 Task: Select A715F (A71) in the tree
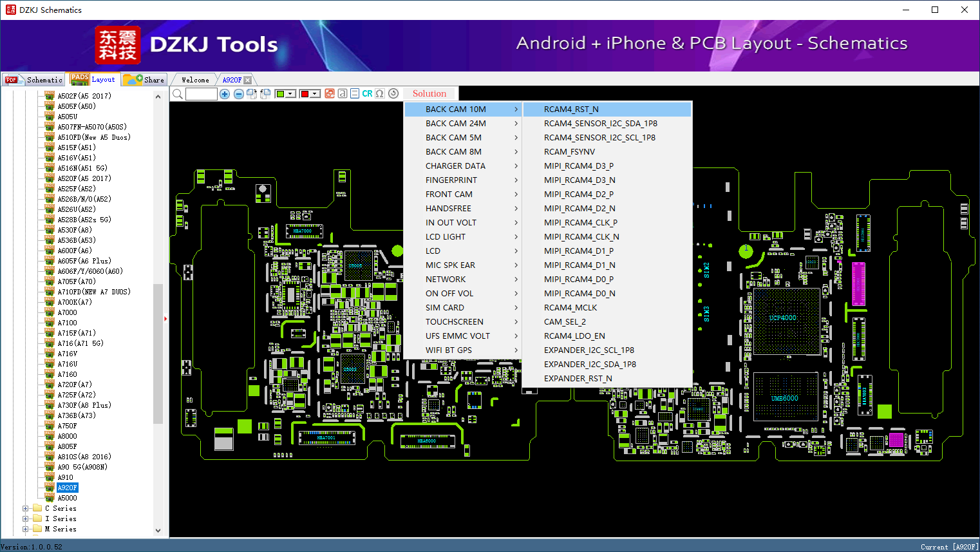[77, 333]
